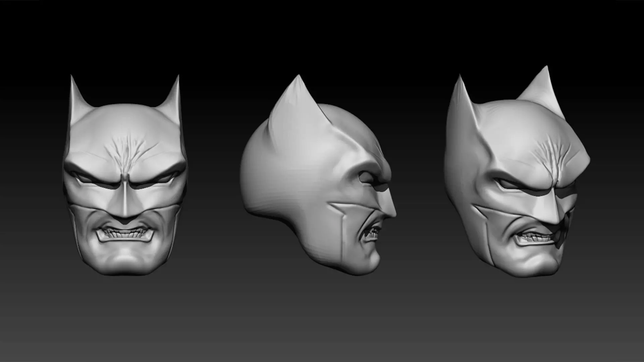Select the side-profile Batman head model
644x362 pixels.
318,175
